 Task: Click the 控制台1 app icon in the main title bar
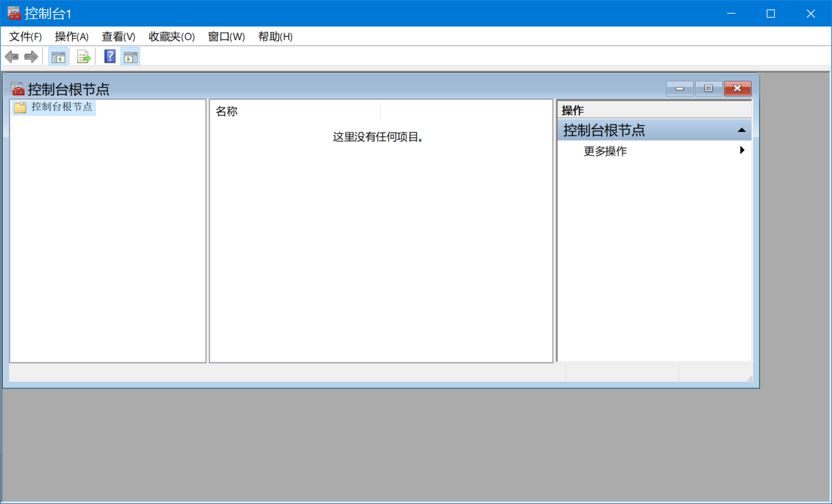point(14,14)
